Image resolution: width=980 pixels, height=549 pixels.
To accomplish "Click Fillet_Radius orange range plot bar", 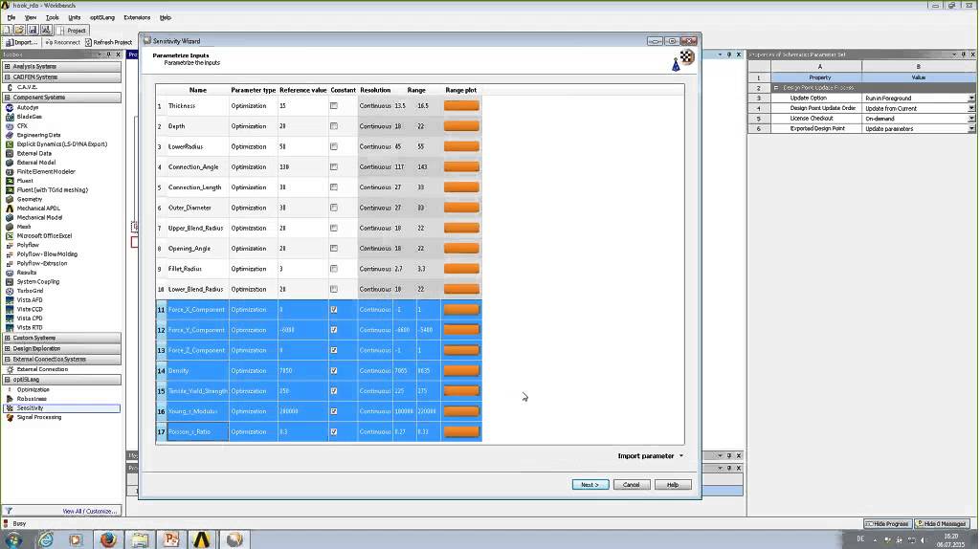I will tap(461, 269).
